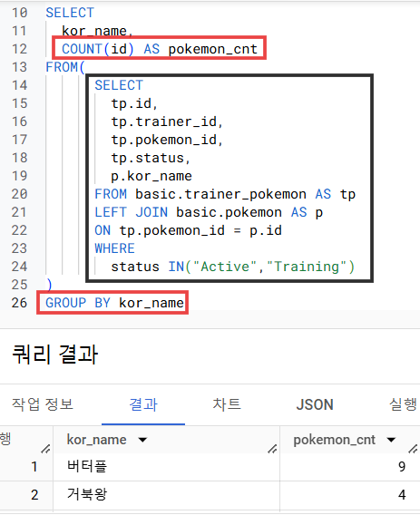Click the 쿼리 결과 heading
Image resolution: width=420 pixels, height=515 pixels.
pyautogui.click(x=55, y=355)
